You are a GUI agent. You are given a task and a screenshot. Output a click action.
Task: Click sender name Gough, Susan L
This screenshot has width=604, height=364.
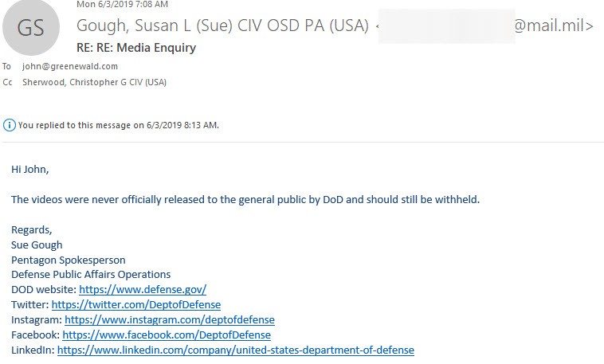(x=222, y=25)
